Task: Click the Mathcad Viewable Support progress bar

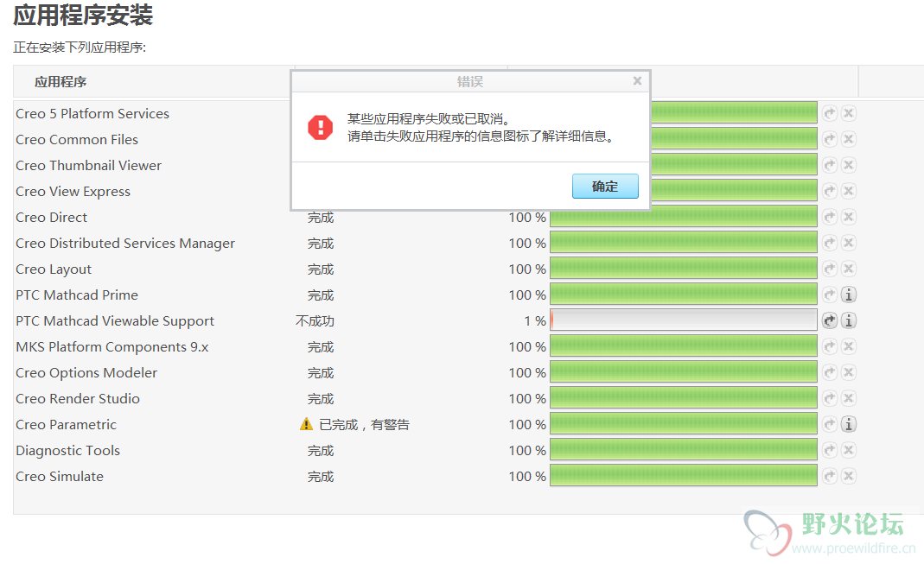Action: point(684,320)
